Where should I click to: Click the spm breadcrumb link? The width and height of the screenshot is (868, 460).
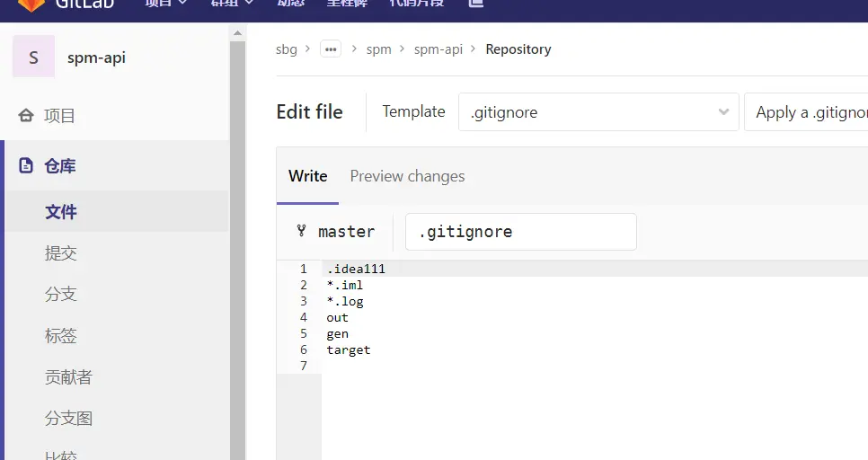tap(378, 49)
